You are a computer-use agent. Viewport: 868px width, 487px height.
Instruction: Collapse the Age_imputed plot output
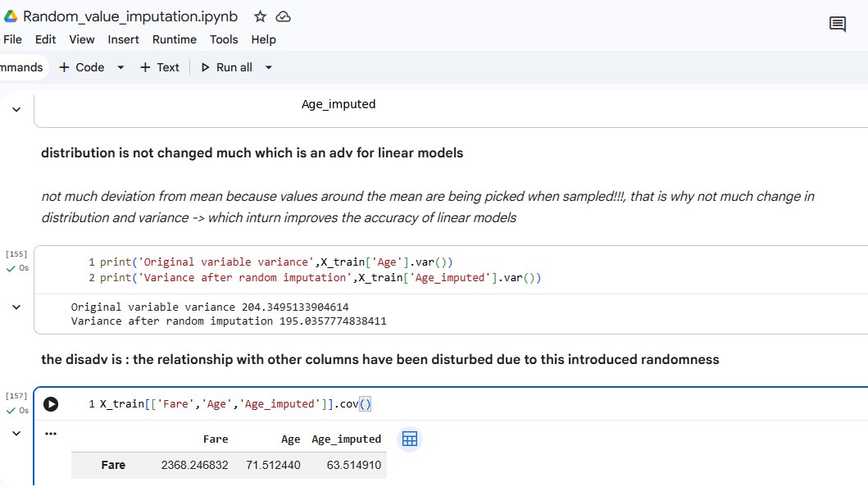tap(16, 110)
